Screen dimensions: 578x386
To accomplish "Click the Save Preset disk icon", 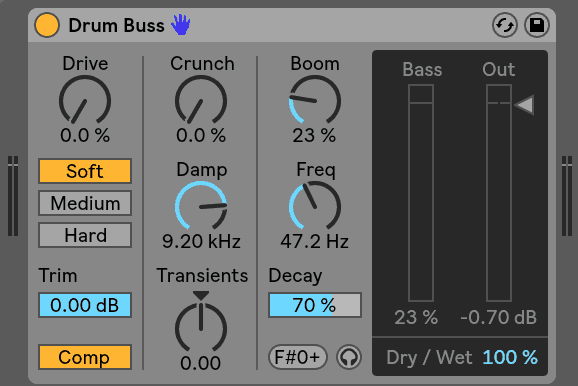I will pos(537,25).
